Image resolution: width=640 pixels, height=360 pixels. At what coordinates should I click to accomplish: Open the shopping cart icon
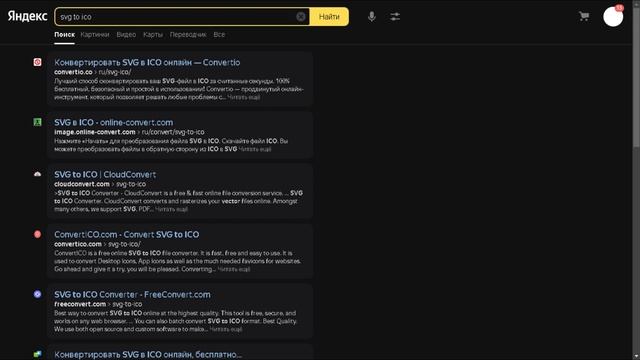584,16
